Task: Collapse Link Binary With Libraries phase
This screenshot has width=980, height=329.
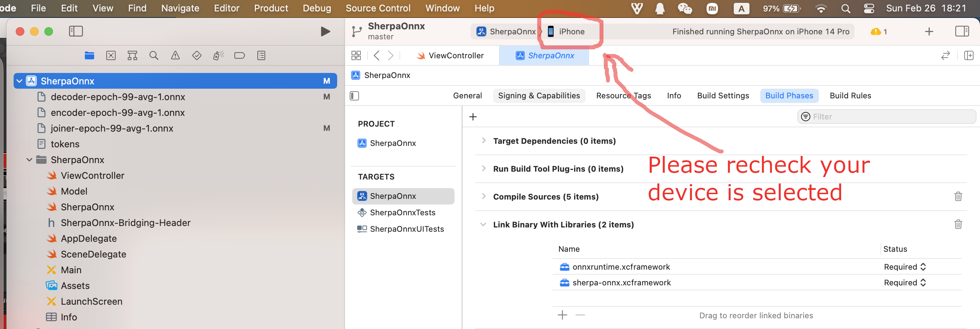Action: pos(483,225)
